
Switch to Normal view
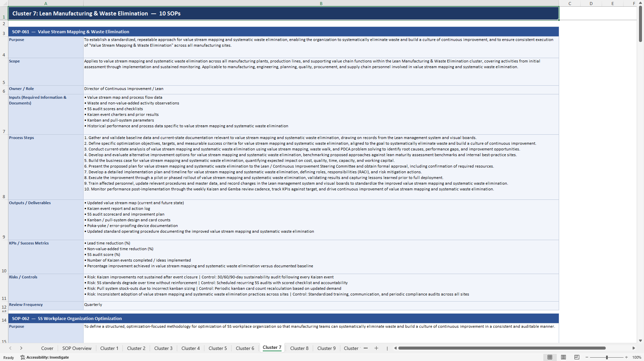pyautogui.click(x=550, y=357)
